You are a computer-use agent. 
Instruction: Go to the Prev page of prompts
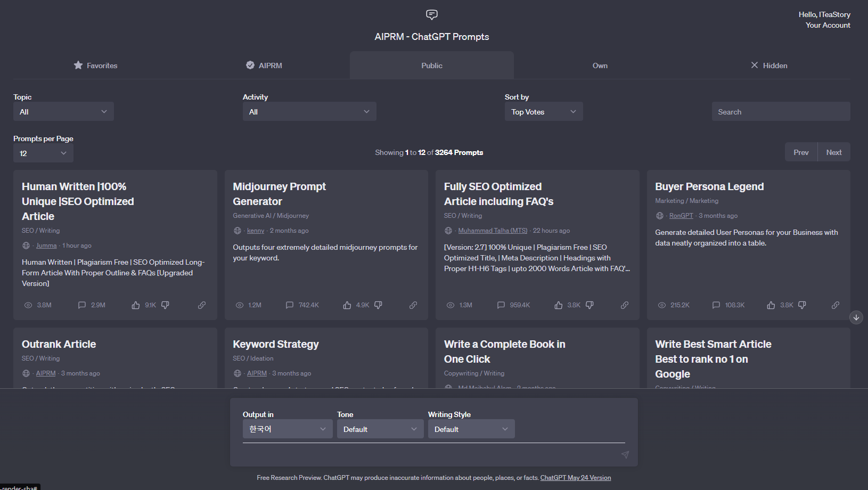point(801,152)
